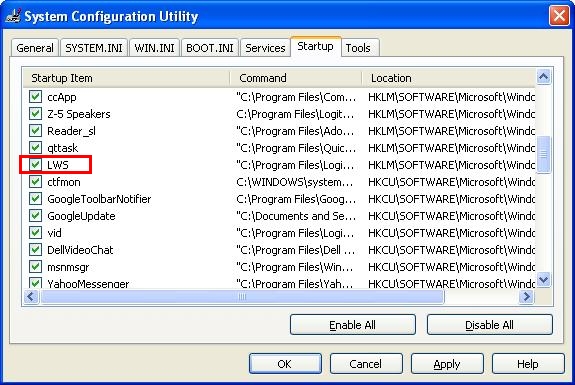The width and height of the screenshot is (575, 385).
Task: Click the DellVideoChat command path cell
Action: point(295,250)
